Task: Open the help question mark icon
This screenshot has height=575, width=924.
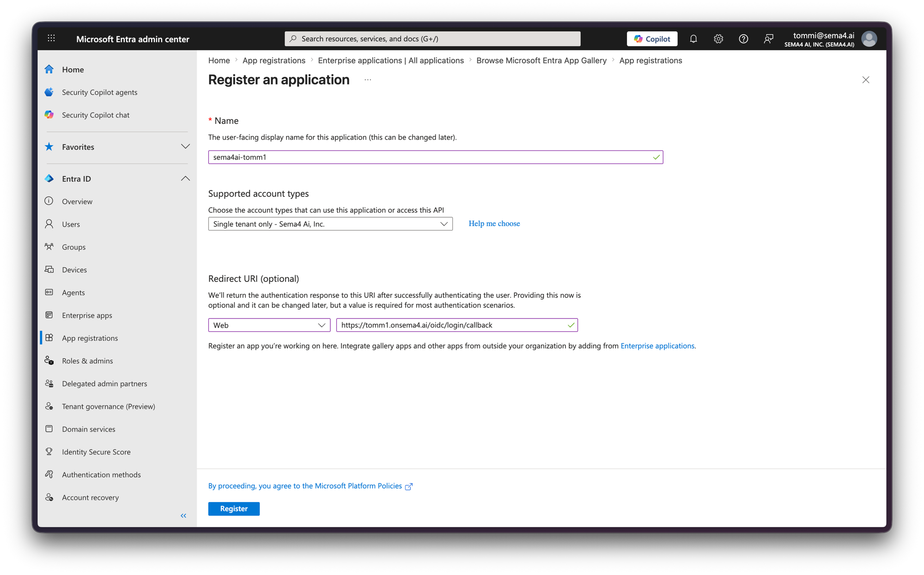Action: [x=743, y=39]
